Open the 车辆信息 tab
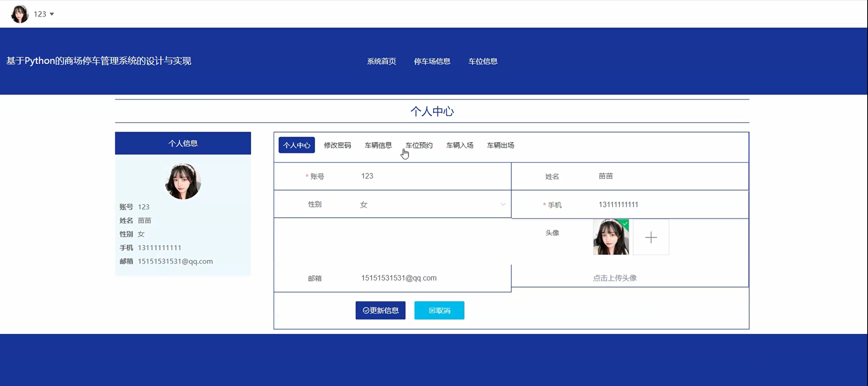This screenshot has height=386, width=868. coord(378,145)
